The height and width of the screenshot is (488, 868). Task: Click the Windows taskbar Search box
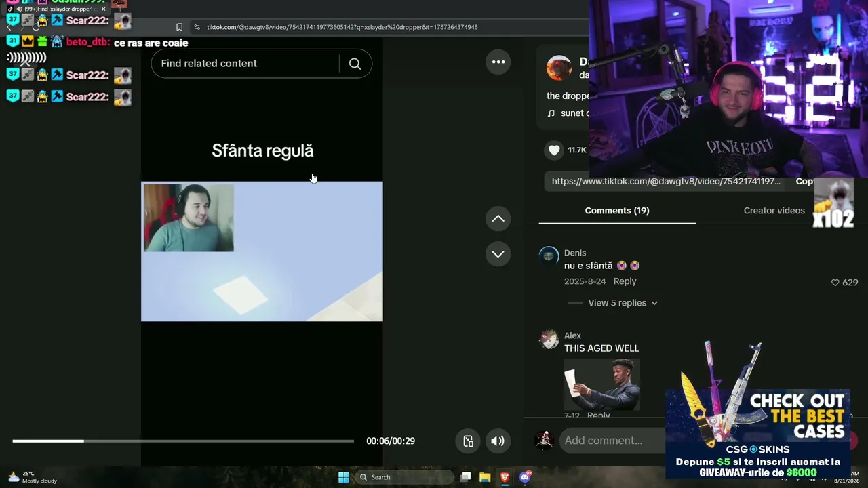[x=405, y=477]
